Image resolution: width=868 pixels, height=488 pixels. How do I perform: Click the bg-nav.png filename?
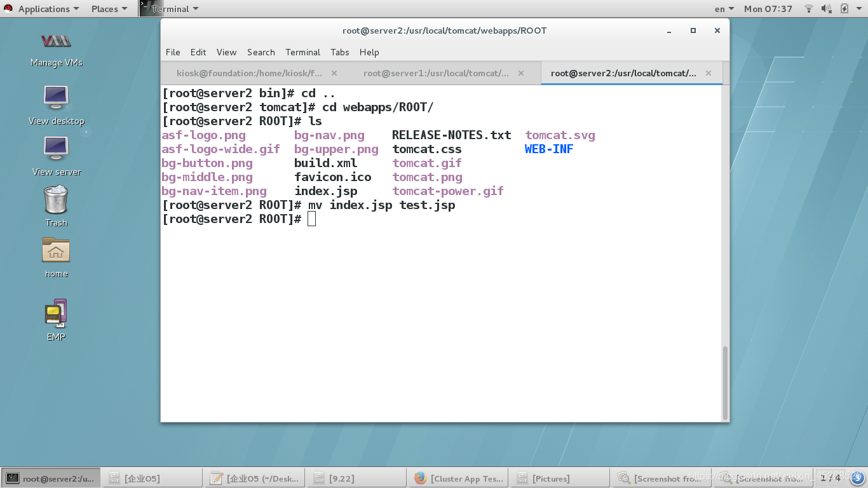[x=329, y=135]
